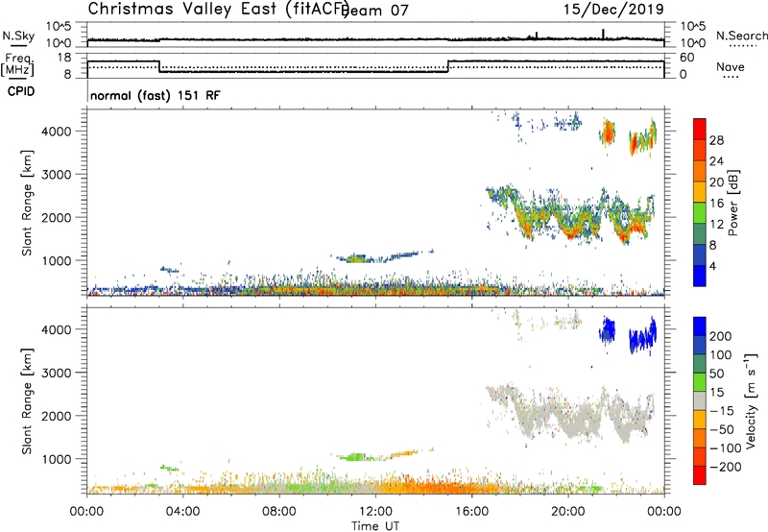Click the '20:00' time axis tick label
This screenshot has width=768, height=532.
(x=567, y=512)
